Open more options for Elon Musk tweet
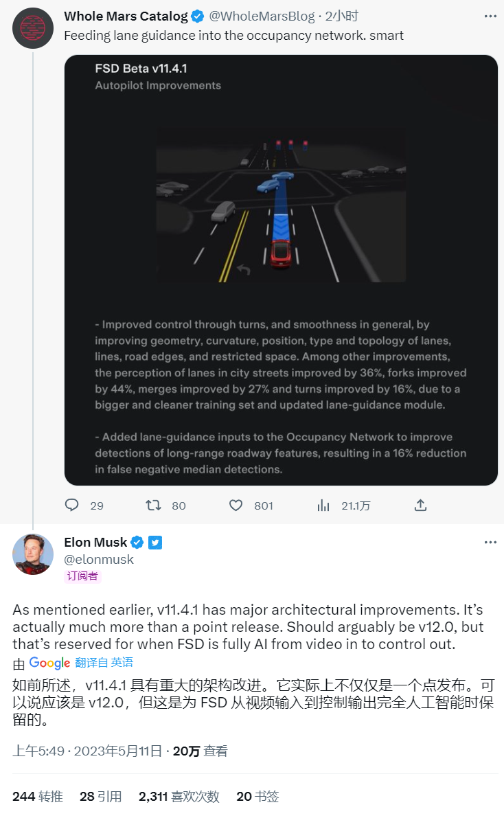The height and width of the screenshot is (818, 504). [x=490, y=542]
